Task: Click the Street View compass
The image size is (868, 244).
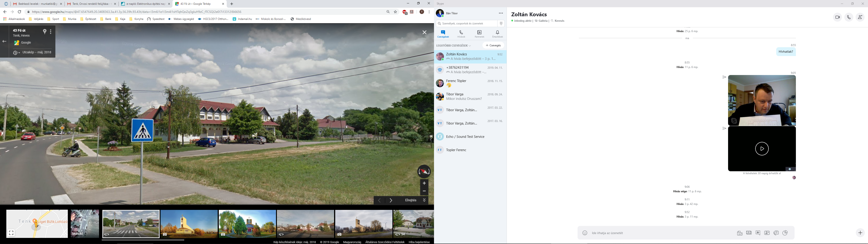Action: pyautogui.click(x=424, y=171)
